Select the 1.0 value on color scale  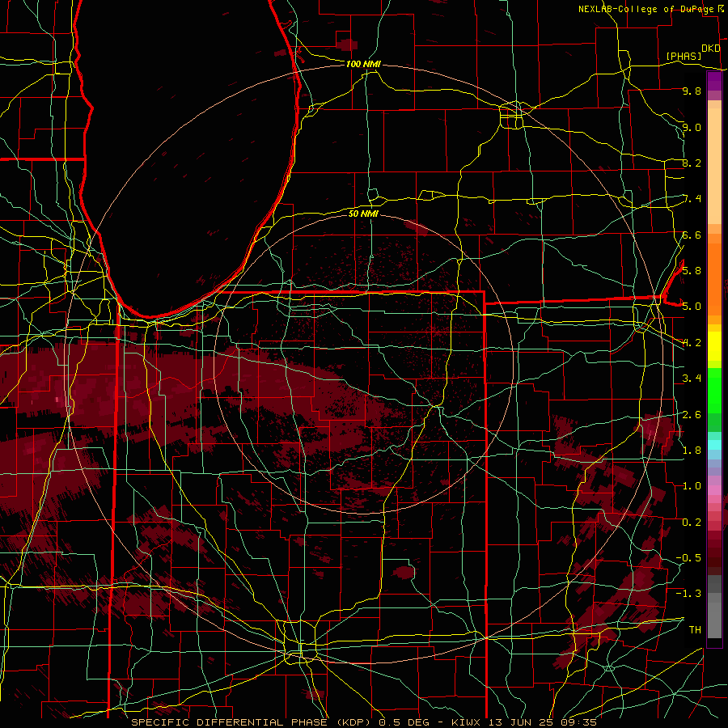692,486
